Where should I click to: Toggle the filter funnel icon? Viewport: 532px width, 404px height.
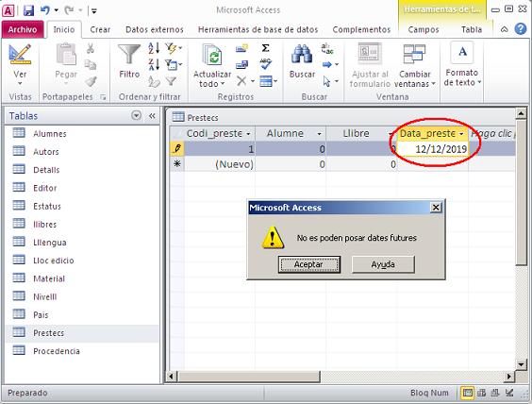point(171,81)
